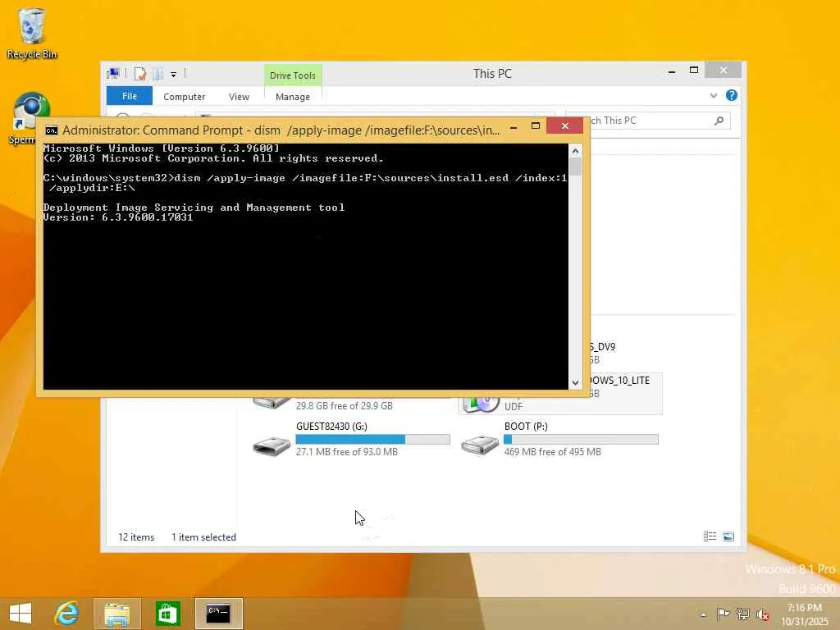Open the File tab in This PC

[x=129, y=96]
